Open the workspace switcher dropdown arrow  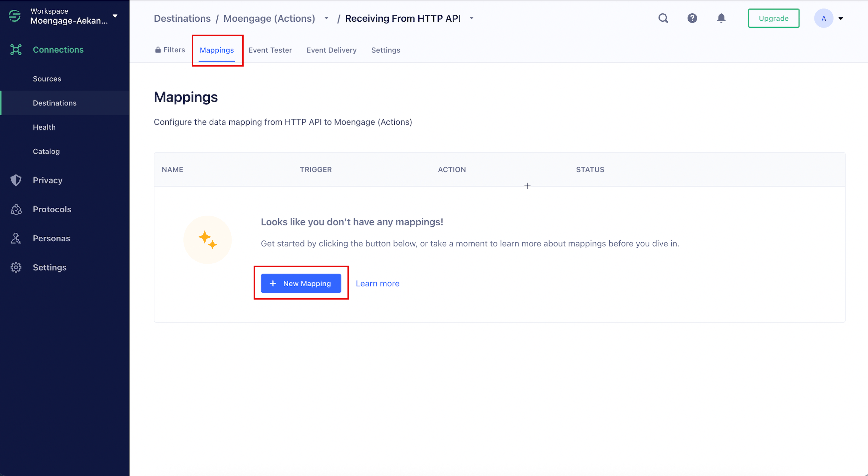coord(115,16)
